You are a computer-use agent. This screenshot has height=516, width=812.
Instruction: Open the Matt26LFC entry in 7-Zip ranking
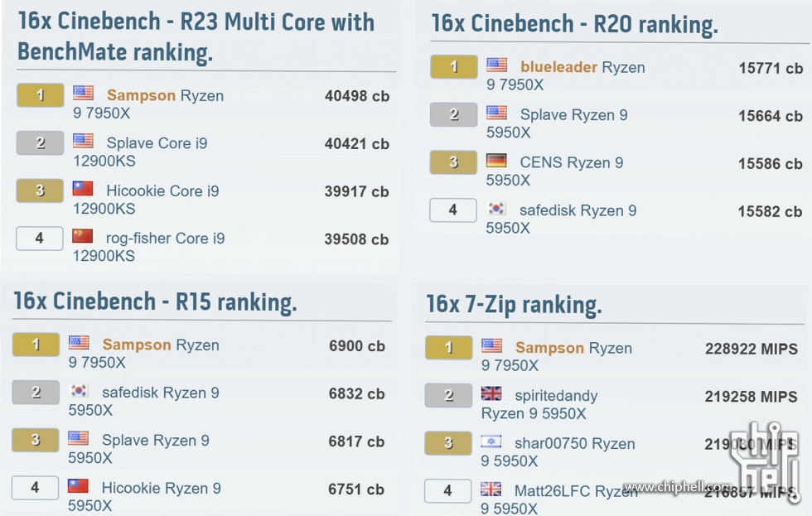point(559,499)
